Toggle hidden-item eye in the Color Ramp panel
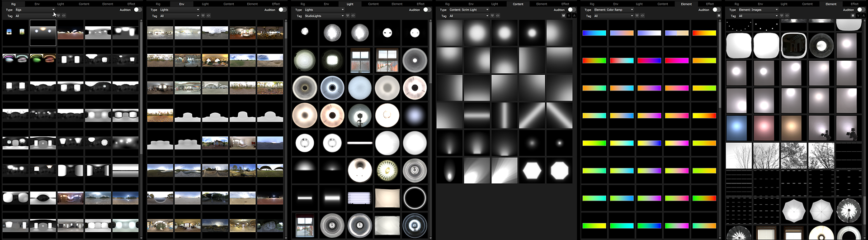Image resolution: width=868 pixels, height=240 pixels. click(642, 16)
